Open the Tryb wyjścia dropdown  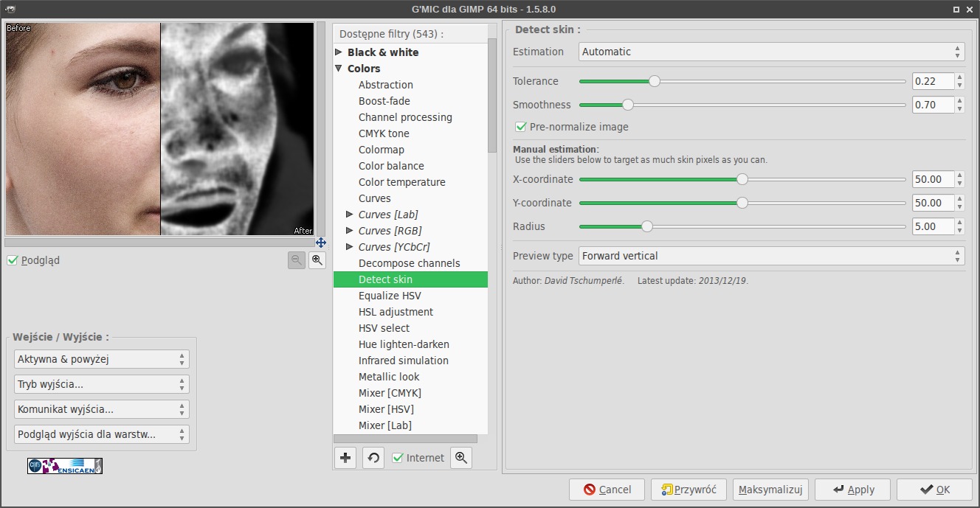coord(102,384)
